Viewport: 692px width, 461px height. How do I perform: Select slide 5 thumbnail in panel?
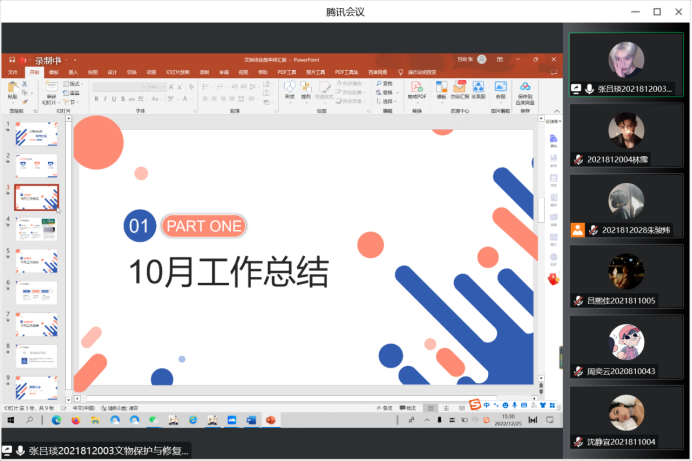[x=37, y=261]
